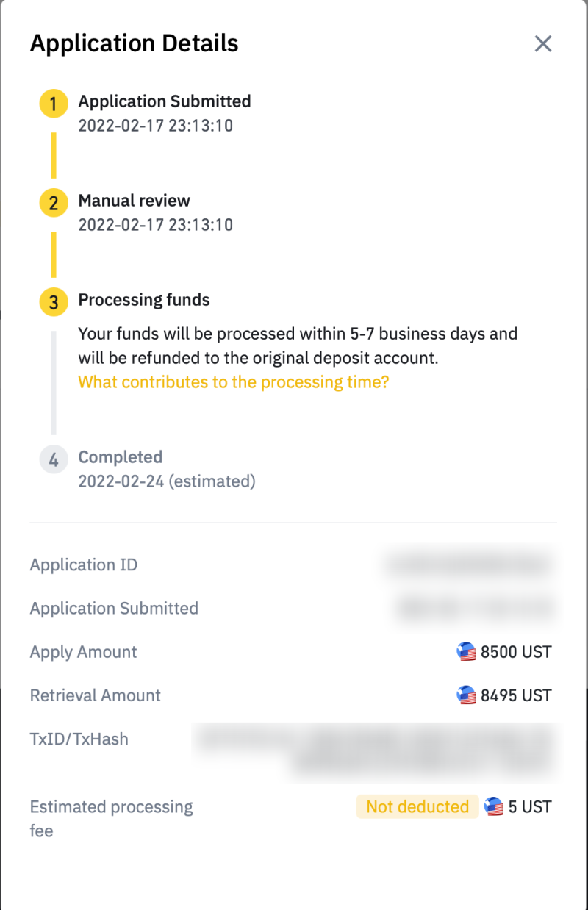Click the grey progress line before step 4
588x910 pixels.
click(54, 382)
